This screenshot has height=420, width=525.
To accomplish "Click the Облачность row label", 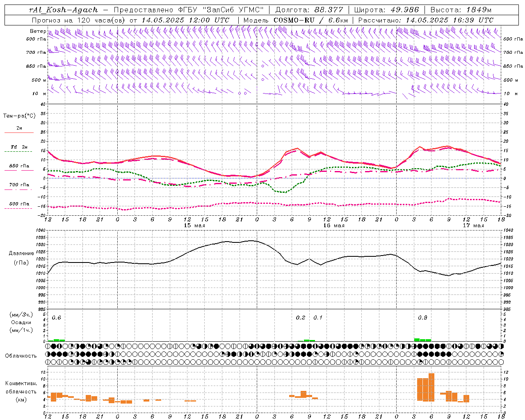I will [21, 356].
